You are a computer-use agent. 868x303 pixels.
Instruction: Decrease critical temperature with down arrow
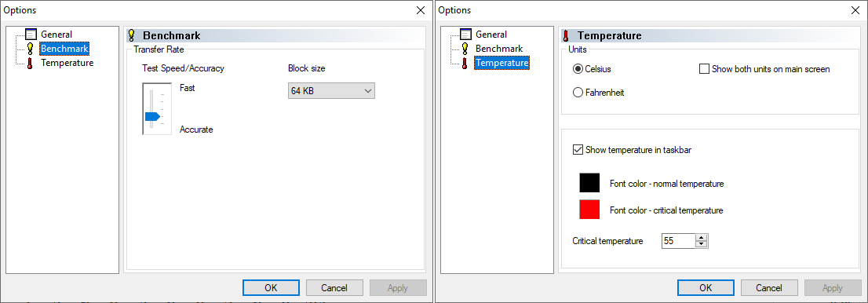tap(702, 243)
